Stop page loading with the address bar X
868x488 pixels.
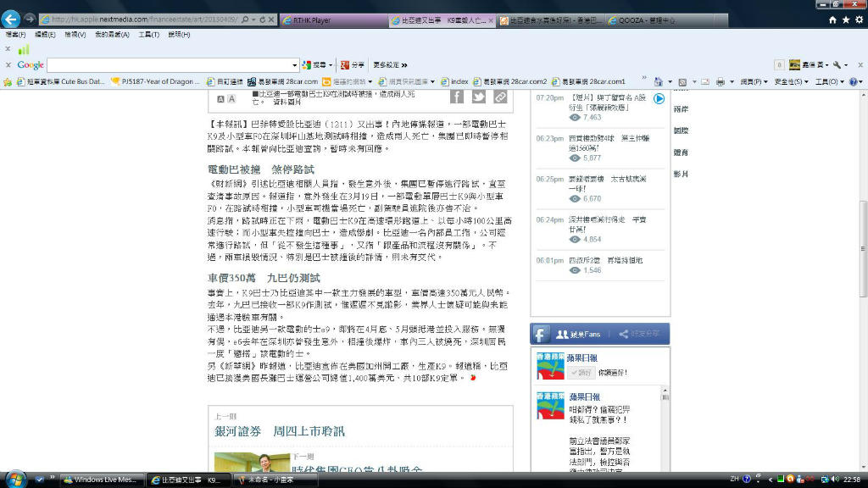(271, 19)
